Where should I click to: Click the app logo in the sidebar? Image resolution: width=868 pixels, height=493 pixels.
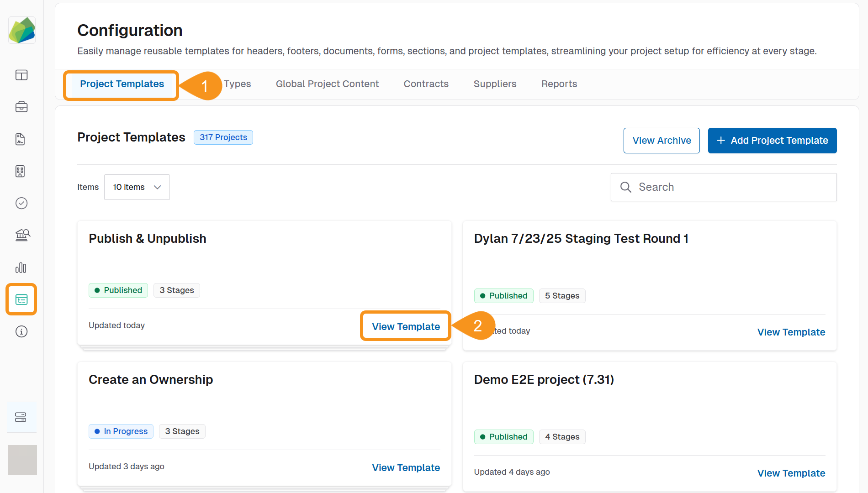click(21, 31)
